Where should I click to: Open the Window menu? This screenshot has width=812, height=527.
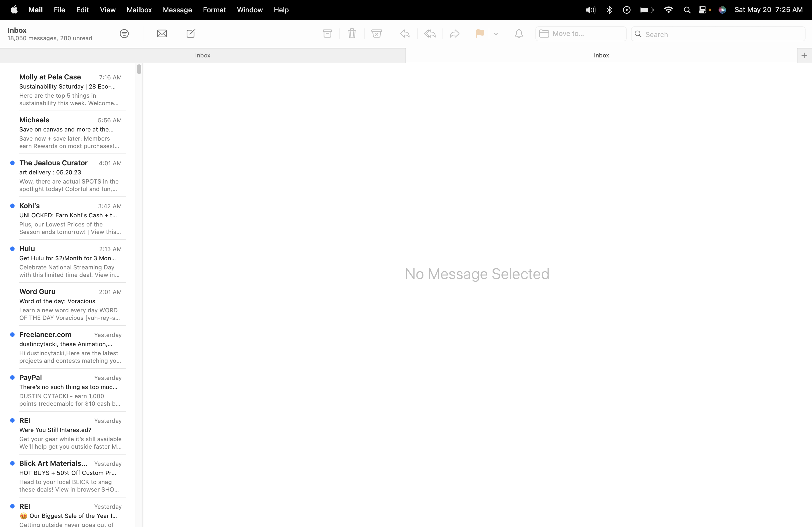coord(250,10)
